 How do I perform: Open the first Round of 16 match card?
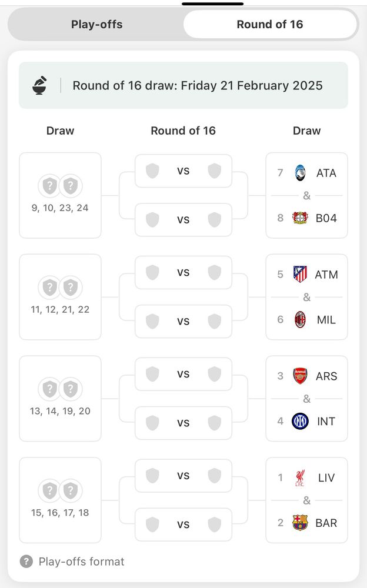click(x=183, y=171)
